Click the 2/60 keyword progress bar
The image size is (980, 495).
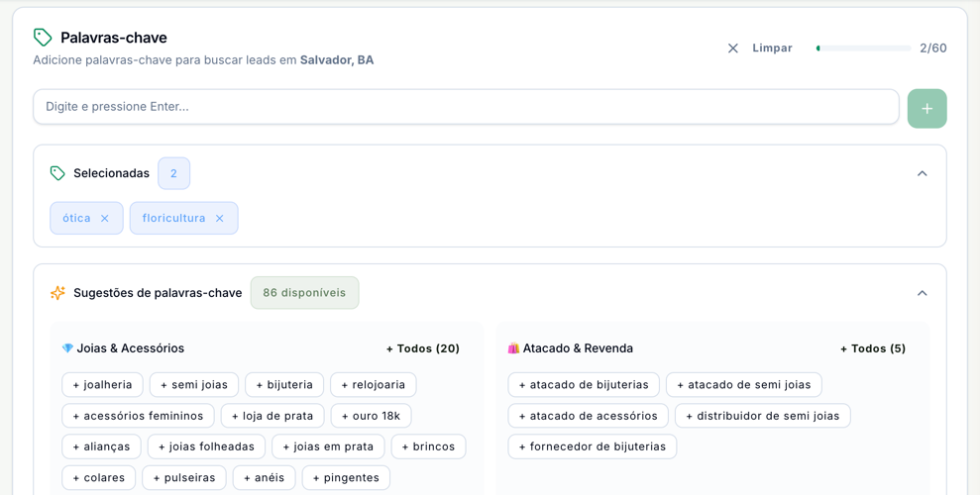pyautogui.click(x=863, y=49)
